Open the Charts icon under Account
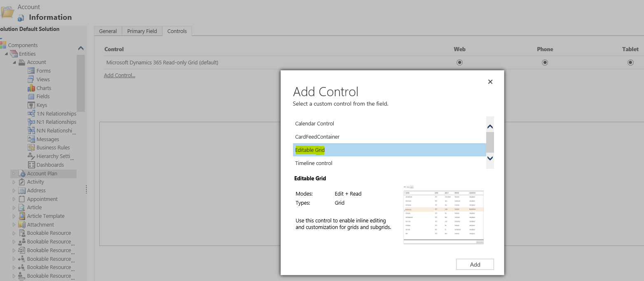 tap(31, 88)
